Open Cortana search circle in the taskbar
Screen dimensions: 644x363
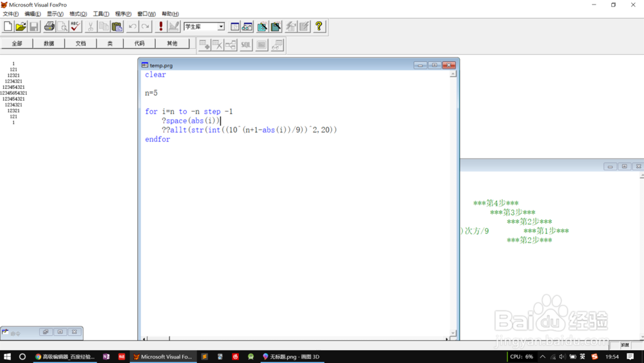pyautogui.click(x=22, y=357)
